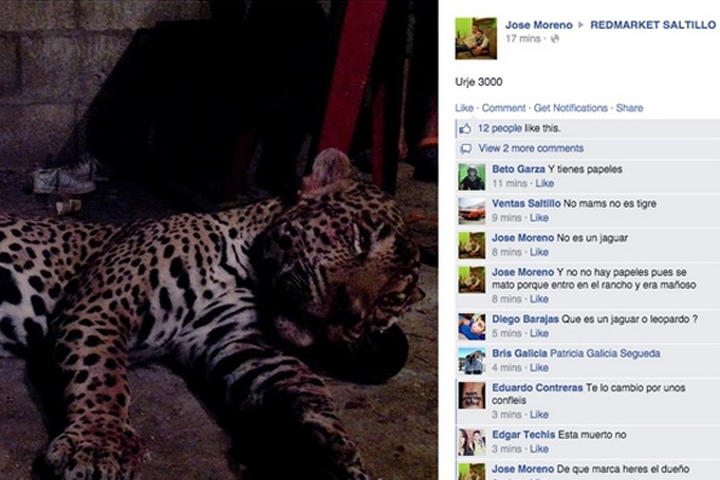Click Diego Barajas's profile picture

(472, 327)
